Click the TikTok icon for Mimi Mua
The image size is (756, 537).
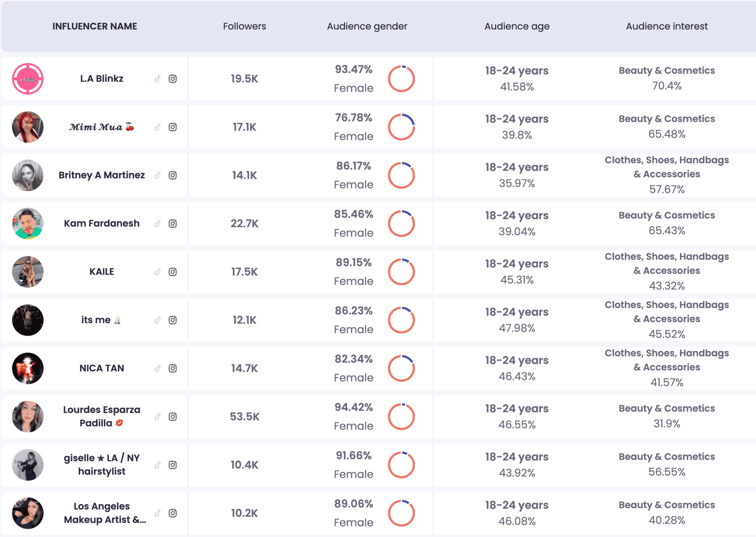158,127
